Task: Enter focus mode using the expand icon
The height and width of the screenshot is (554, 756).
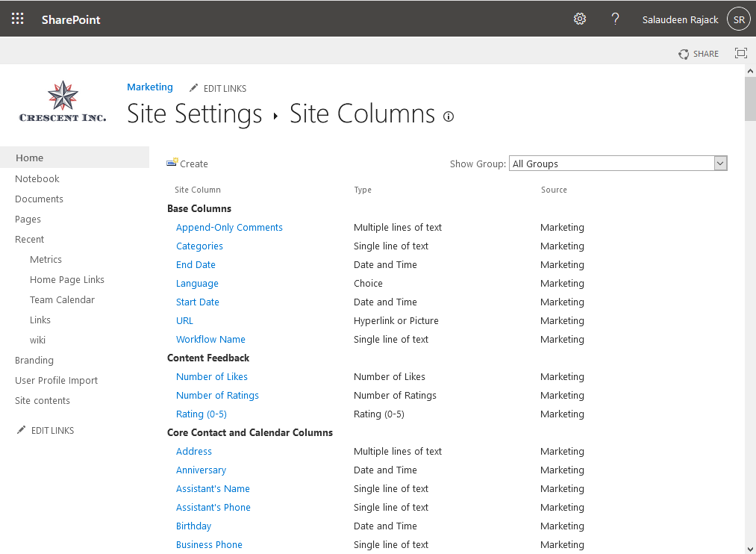Action: [740, 53]
